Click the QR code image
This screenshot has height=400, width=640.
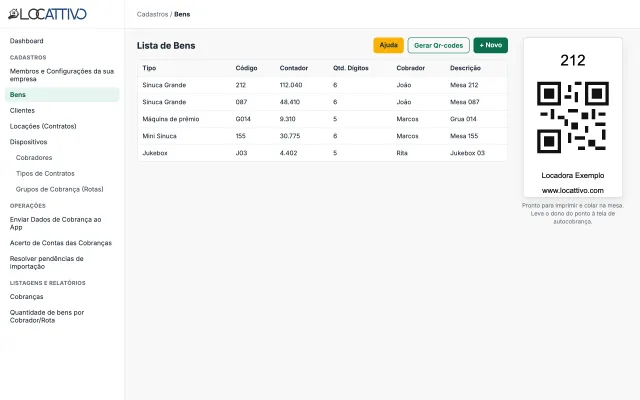tap(573, 117)
